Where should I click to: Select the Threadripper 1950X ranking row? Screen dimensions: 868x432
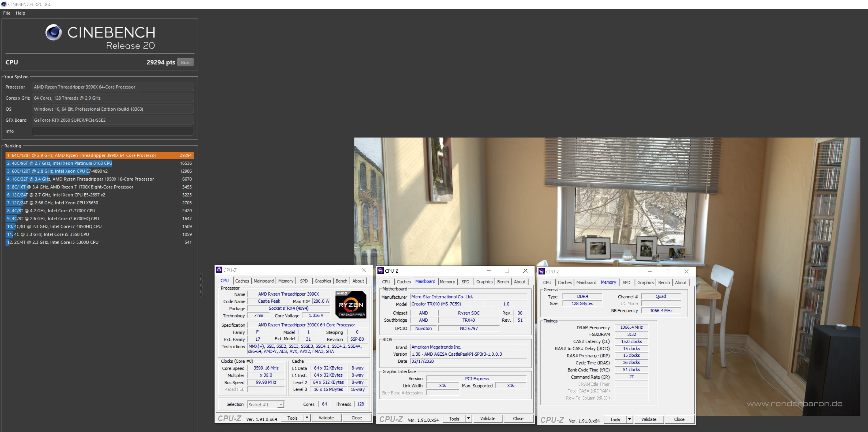[x=99, y=179]
